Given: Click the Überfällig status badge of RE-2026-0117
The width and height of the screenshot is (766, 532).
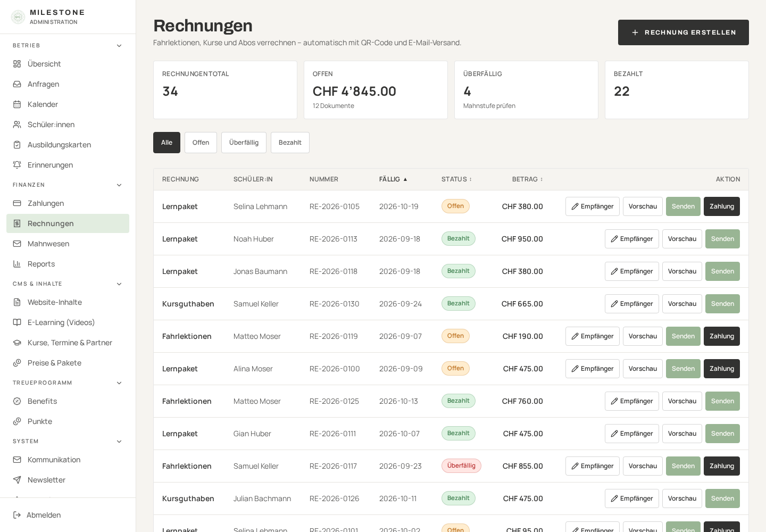Looking at the screenshot, I should click(461, 465).
